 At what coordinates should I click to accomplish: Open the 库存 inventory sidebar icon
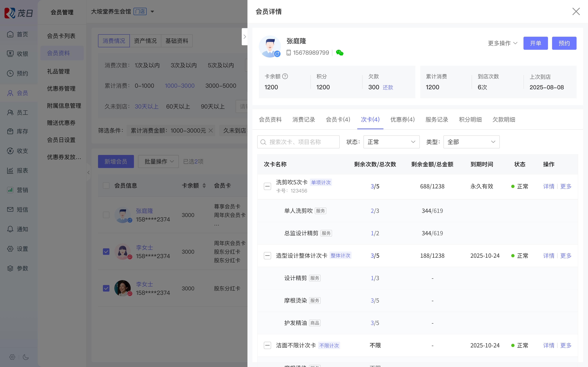(x=10, y=131)
